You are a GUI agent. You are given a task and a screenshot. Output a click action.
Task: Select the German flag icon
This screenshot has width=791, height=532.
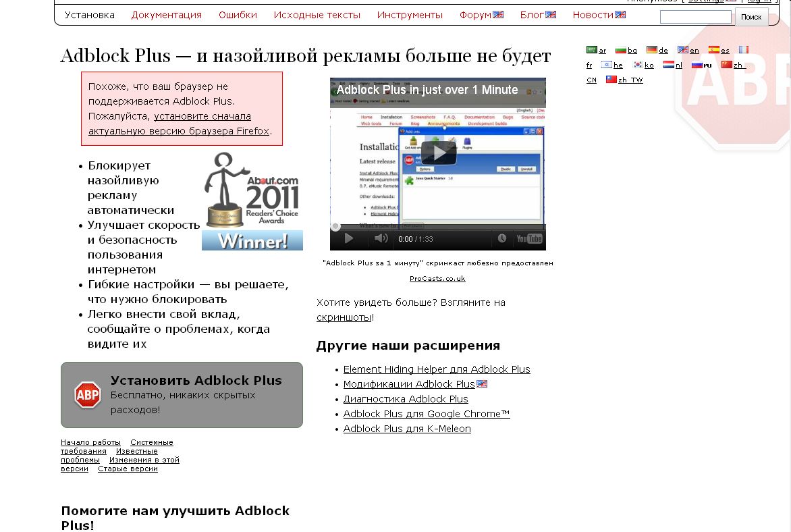pyautogui.click(x=652, y=49)
